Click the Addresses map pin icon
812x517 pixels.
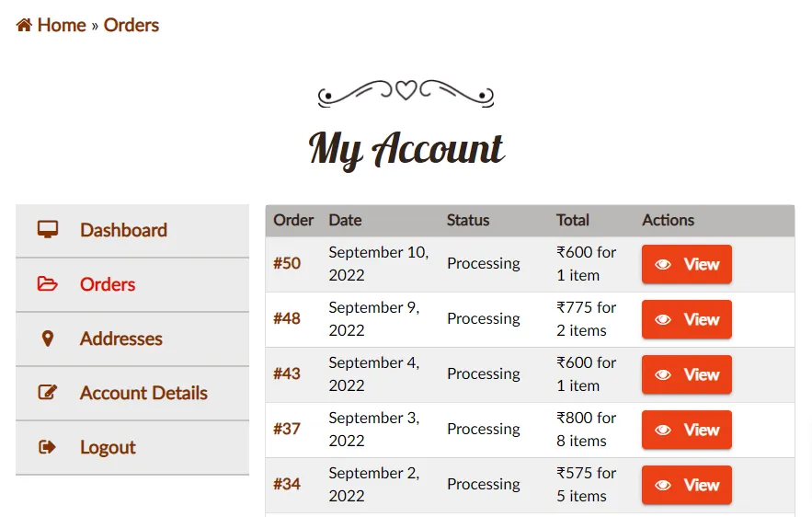click(48, 339)
